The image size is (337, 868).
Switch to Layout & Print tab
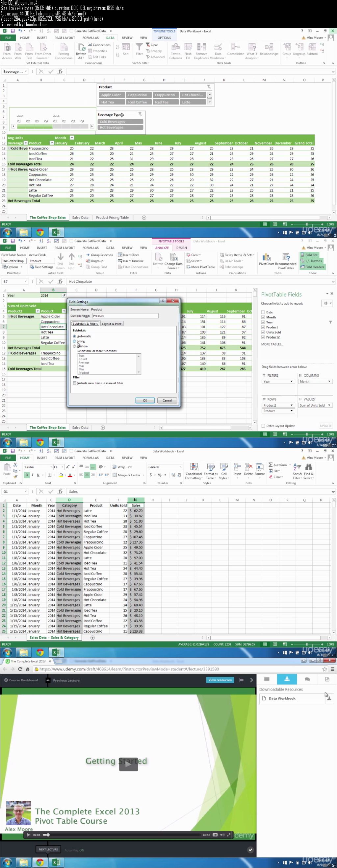pos(112,324)
